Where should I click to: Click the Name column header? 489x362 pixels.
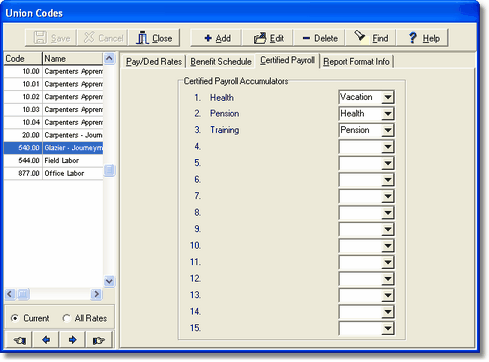point(73,59)
